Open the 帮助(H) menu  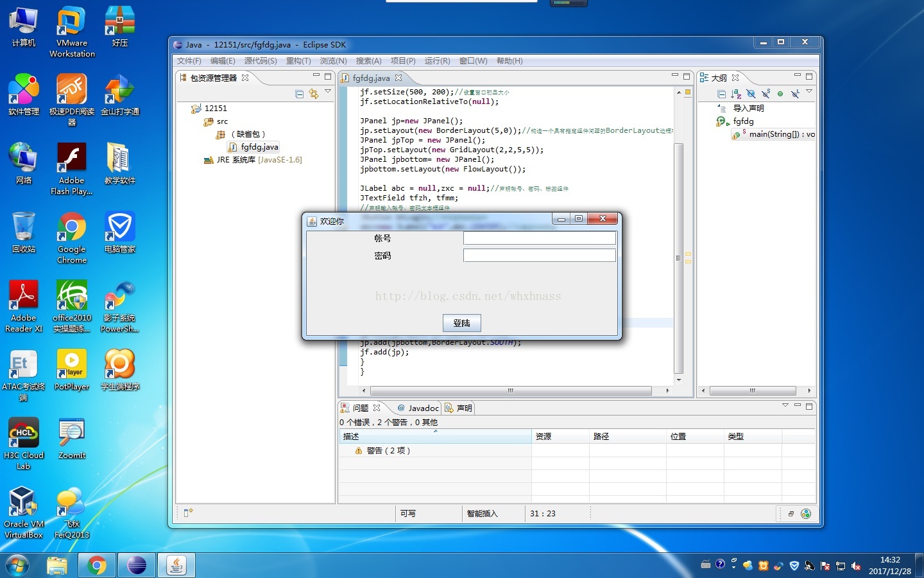pyautogui.click(x=509, y=61)
